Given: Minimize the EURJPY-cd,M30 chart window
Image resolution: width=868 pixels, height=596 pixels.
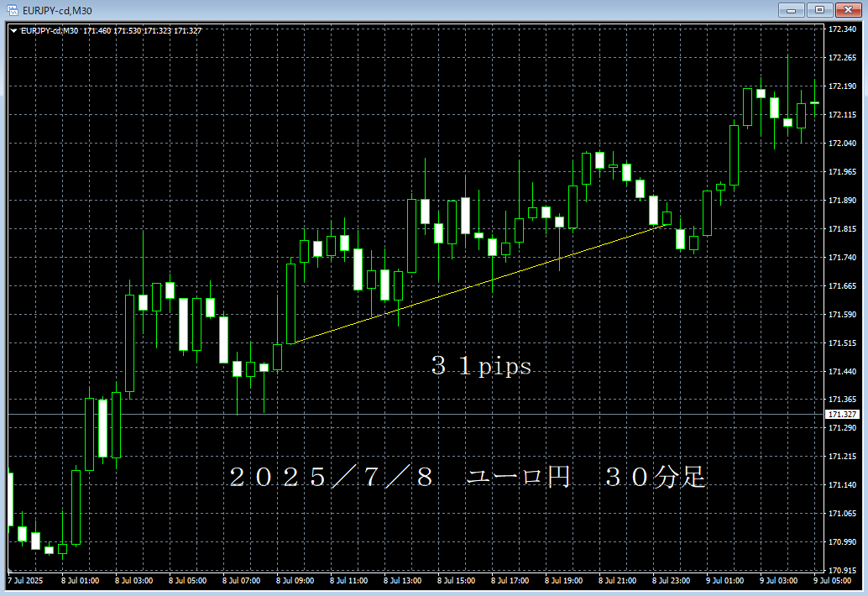Looking at the screenshot, I should pyautogui.click(x=791, y=10).
